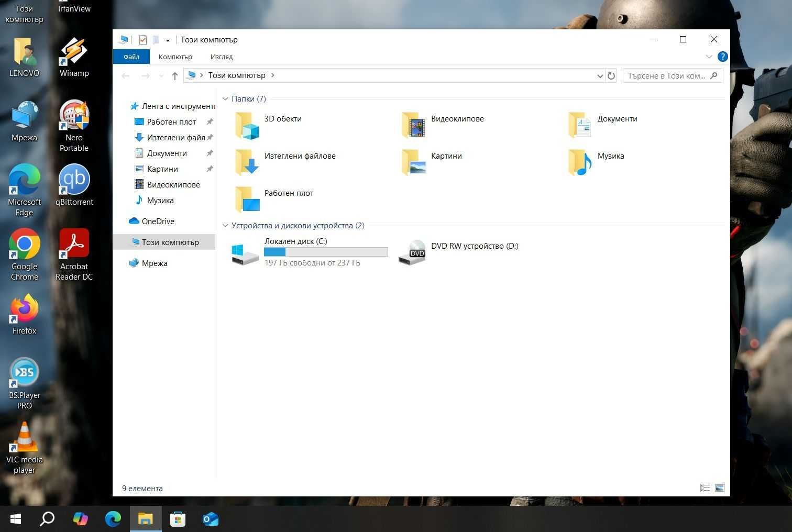
Task: Click the Back navigation arrow
Action: [x=126, y=76]
